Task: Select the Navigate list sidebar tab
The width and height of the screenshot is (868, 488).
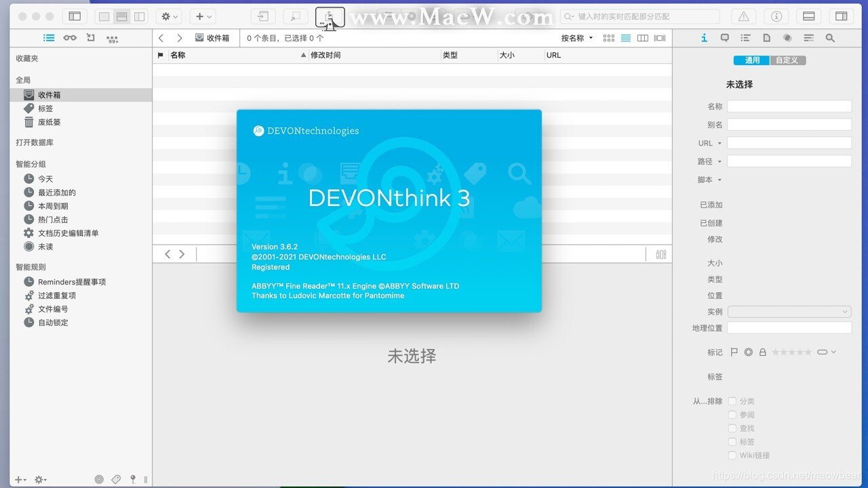Action: 49,38
